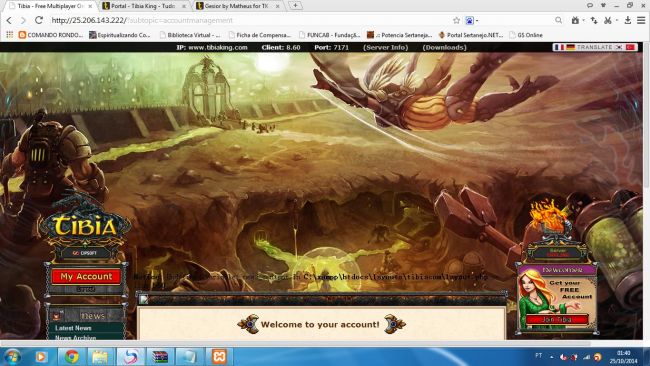The image size is (650, 366).
Task: Click the Join Tibia button
Action: point(557,319)
